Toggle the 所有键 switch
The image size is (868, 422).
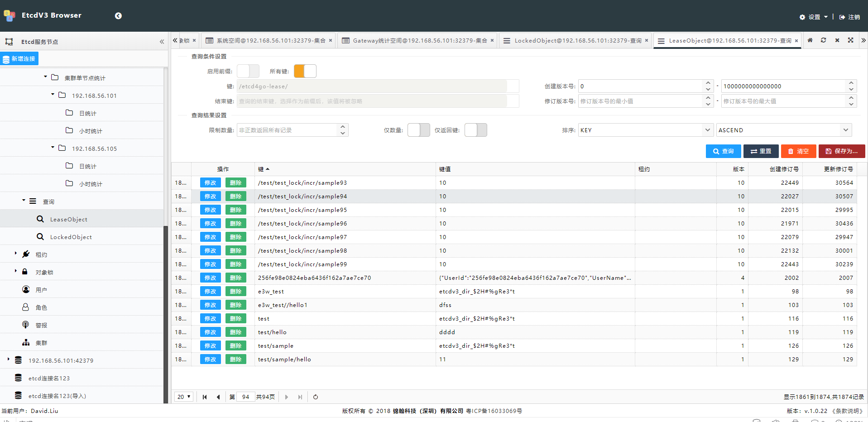(x=305, y=71)
